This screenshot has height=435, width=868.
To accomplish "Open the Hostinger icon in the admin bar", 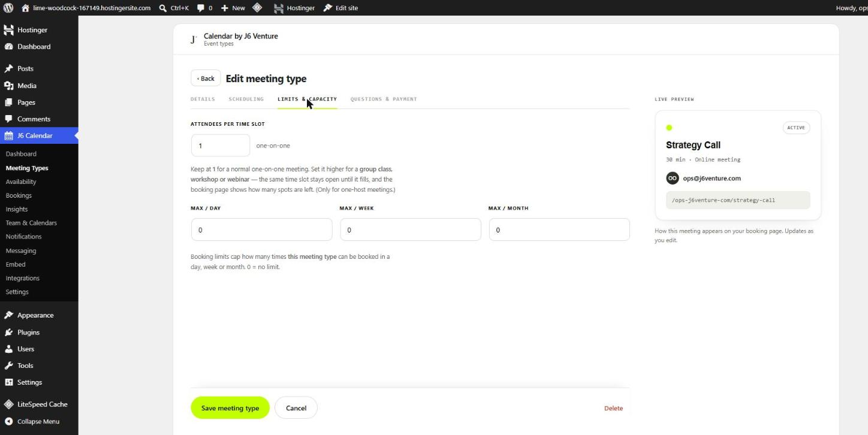I will pyautogui.click(x=279, y=8).
